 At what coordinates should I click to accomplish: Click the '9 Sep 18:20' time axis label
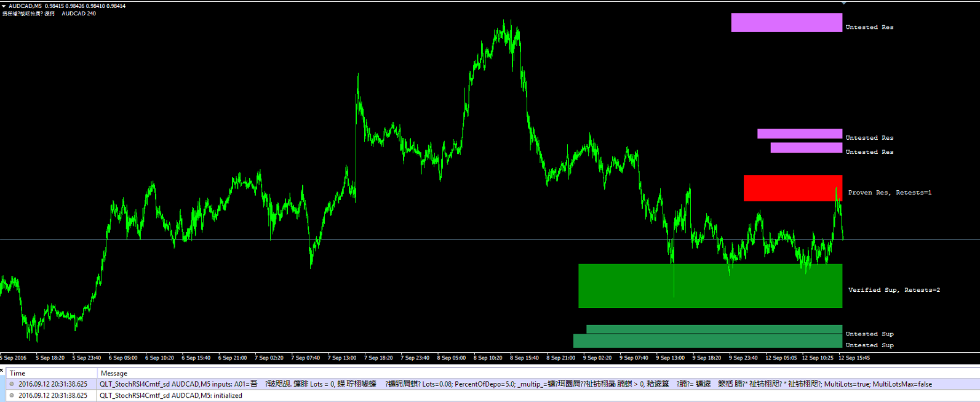tap(707, 358)
